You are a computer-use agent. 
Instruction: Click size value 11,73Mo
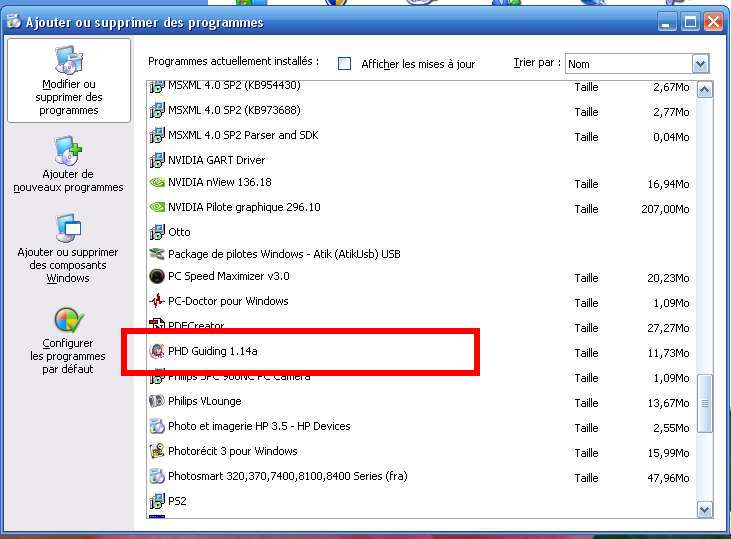668,353
